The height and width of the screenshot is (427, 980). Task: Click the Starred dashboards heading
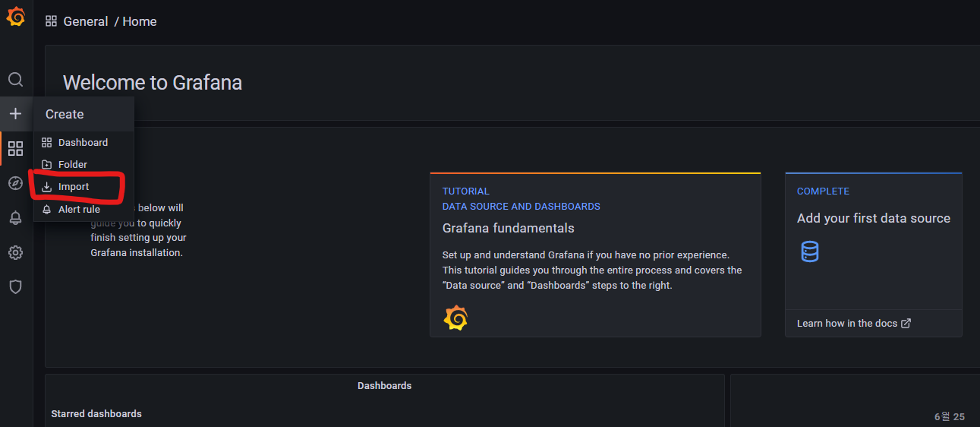tap(96, 414)
